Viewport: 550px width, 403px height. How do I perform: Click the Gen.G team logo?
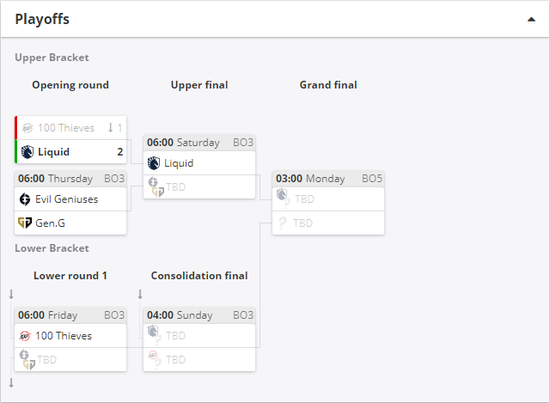25,223
